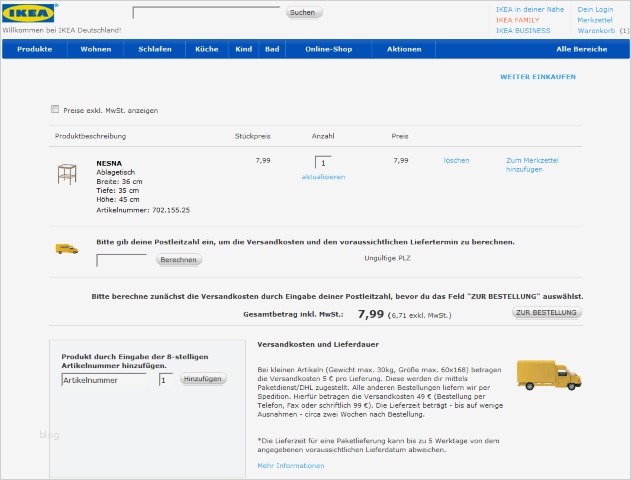631x480 pixels.
Task: Open the IKEA BUSINESS link
Action: click(x=523, y=31)
